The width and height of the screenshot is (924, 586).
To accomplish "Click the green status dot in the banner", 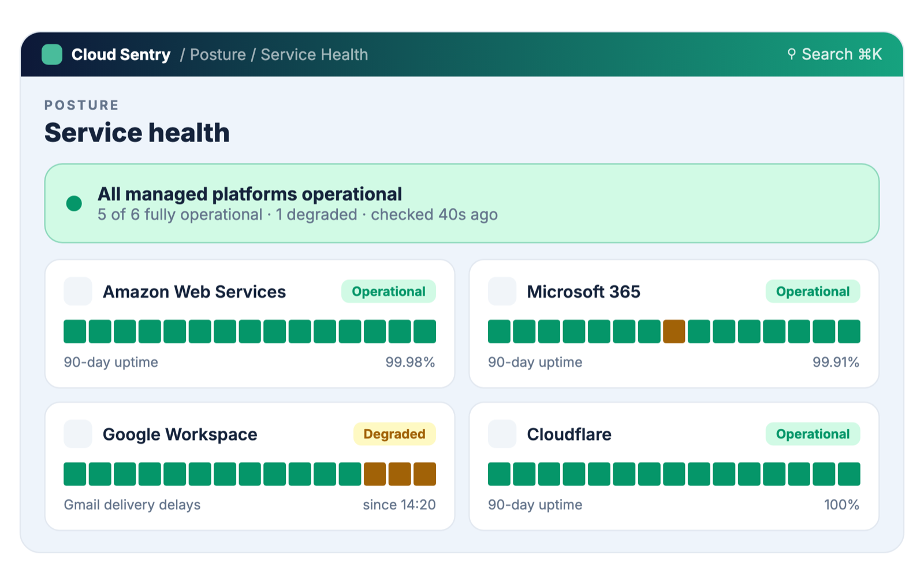I will tap(74, 203).
